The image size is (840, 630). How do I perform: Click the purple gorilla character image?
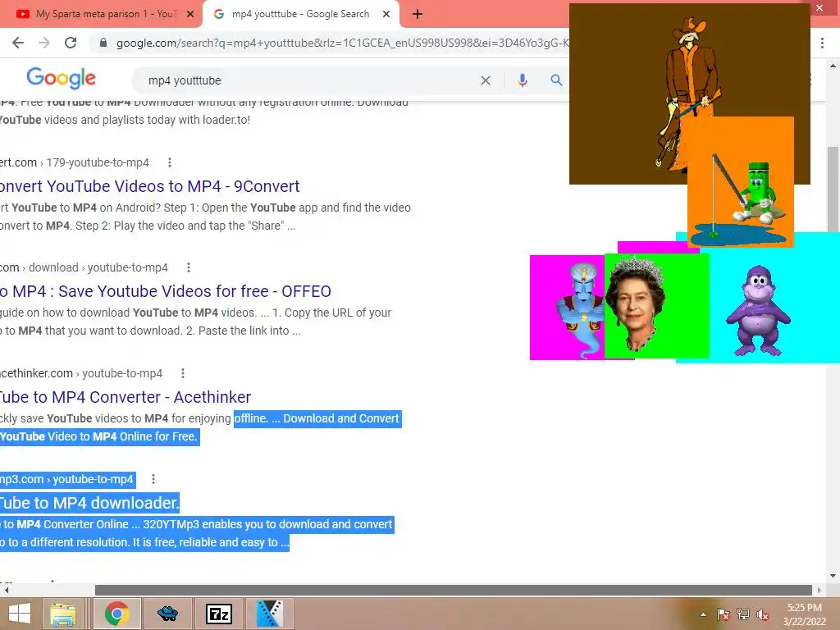click(758, 311)
